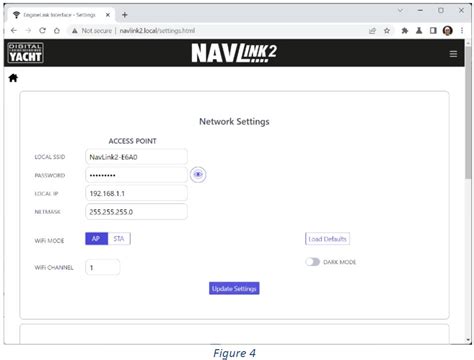Show password with the eye icon

click(198, 175)
